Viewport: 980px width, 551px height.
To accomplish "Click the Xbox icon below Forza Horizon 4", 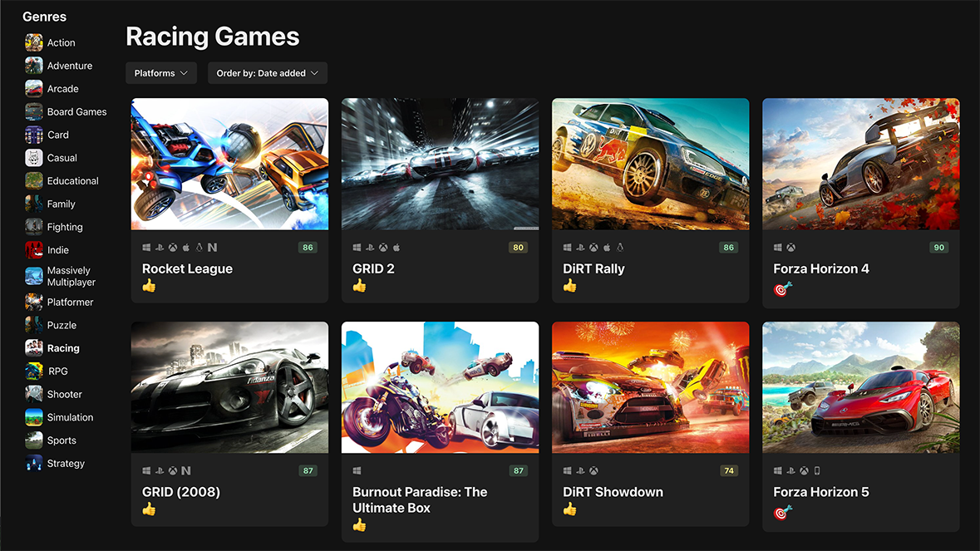I will (790, 247).
